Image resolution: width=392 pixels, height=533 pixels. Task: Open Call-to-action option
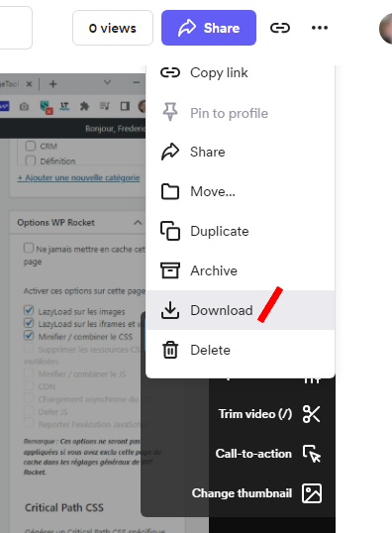(268, 454)
